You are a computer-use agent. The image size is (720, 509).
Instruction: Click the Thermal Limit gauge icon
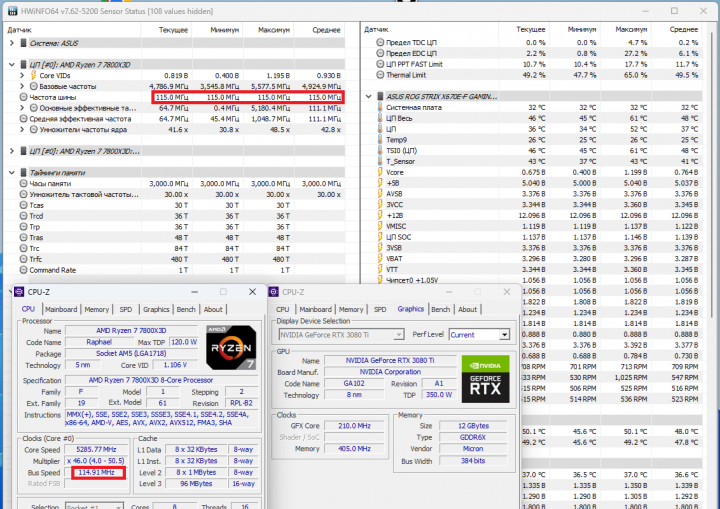click(380, 75)
